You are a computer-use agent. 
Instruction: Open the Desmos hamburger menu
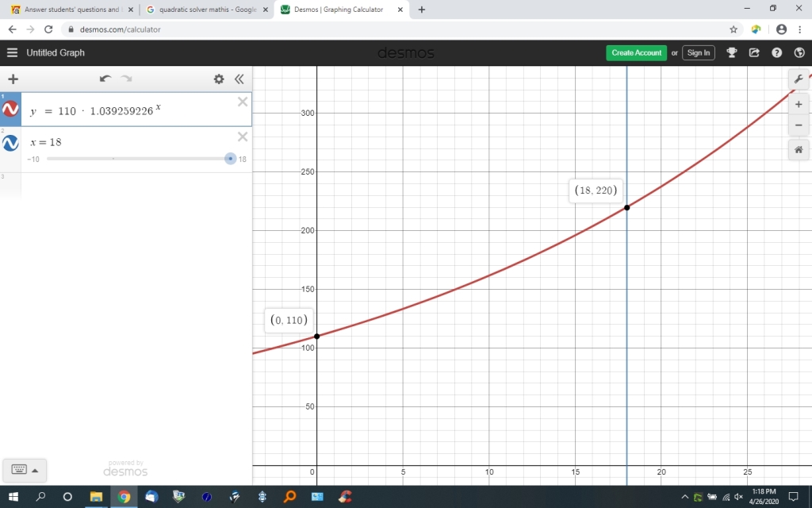click(12, 52)
